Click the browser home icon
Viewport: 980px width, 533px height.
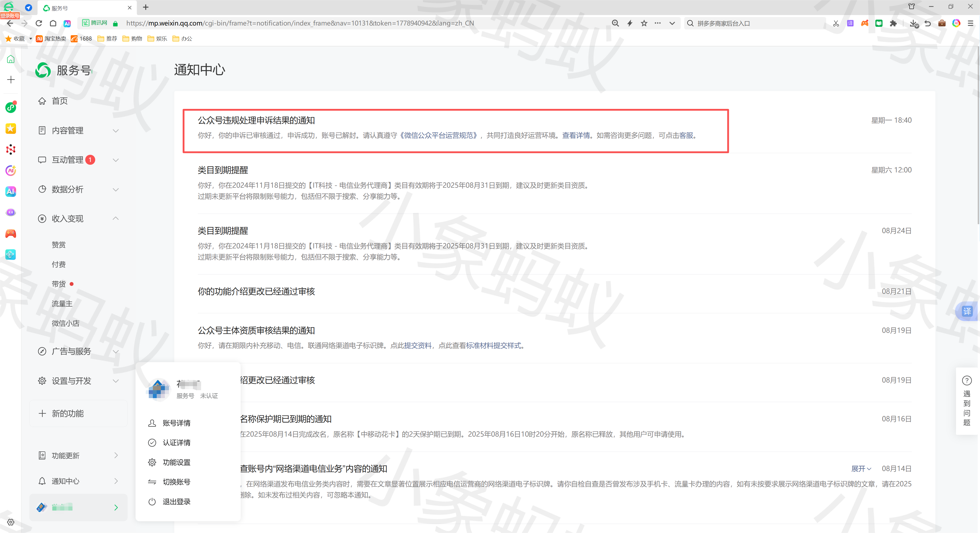[53, 23]
